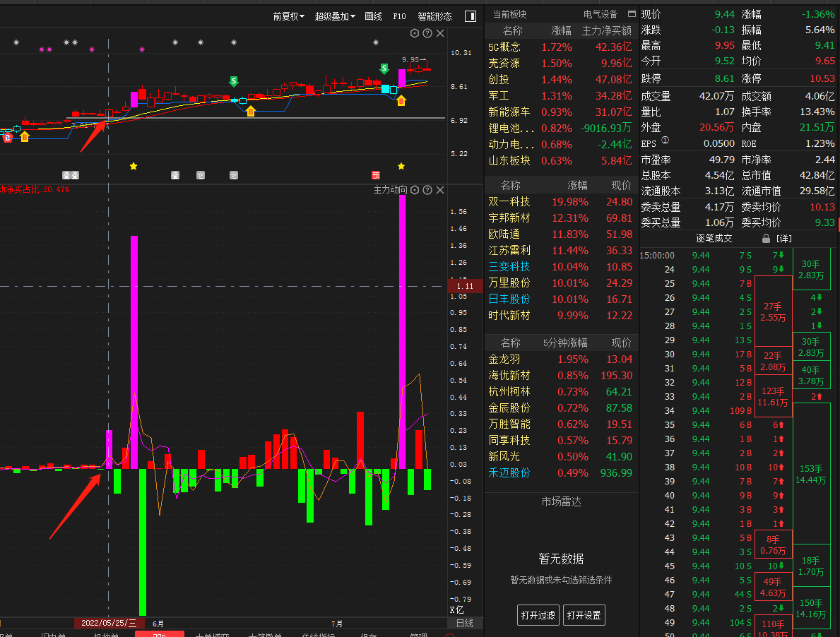
Task: Open stock 日丰股份
Action: tap(560, 299)
